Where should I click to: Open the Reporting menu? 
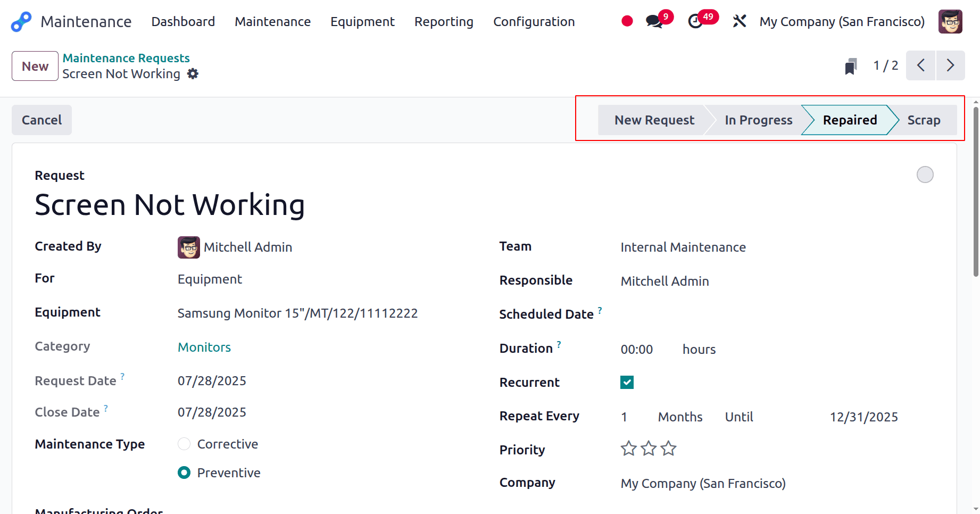click(444, 22)
